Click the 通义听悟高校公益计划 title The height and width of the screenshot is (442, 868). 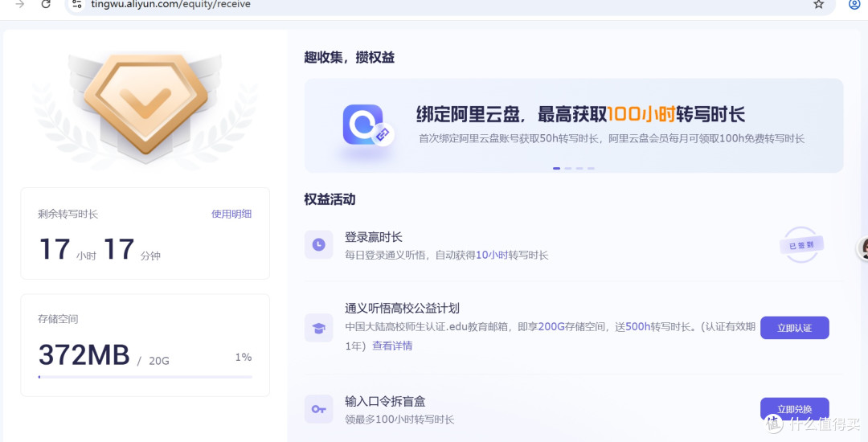coord(403,308)
